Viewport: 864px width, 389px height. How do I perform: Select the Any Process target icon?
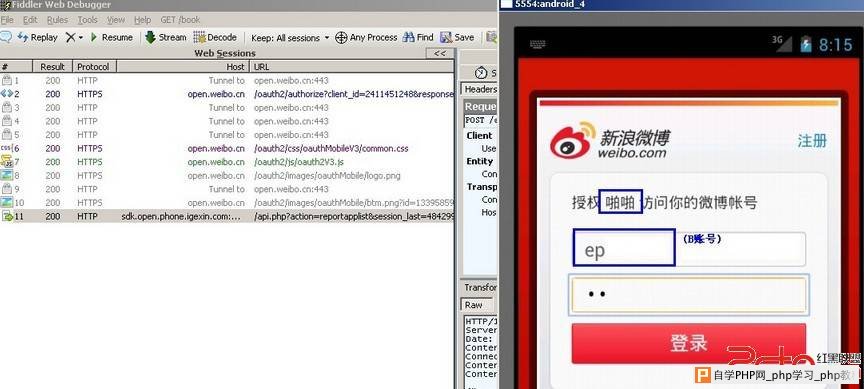[x=341, y=37]
